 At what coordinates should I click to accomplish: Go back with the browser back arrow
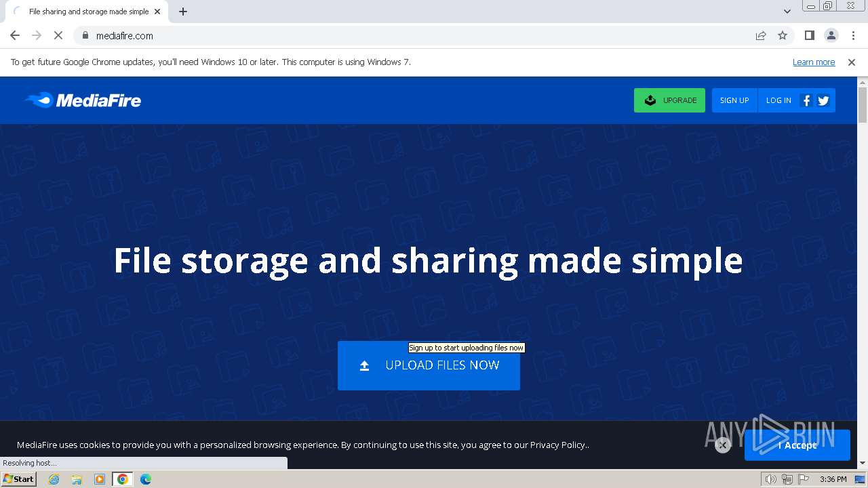pos(15,35)
